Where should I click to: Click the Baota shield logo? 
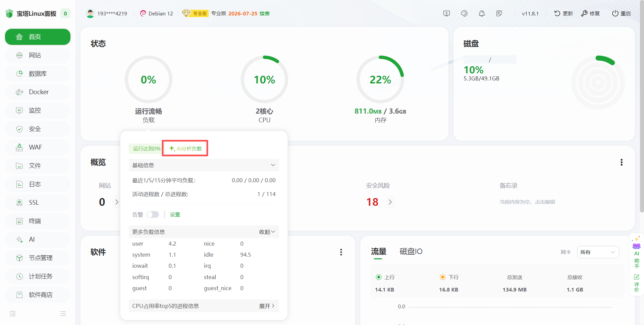point(9,13)
